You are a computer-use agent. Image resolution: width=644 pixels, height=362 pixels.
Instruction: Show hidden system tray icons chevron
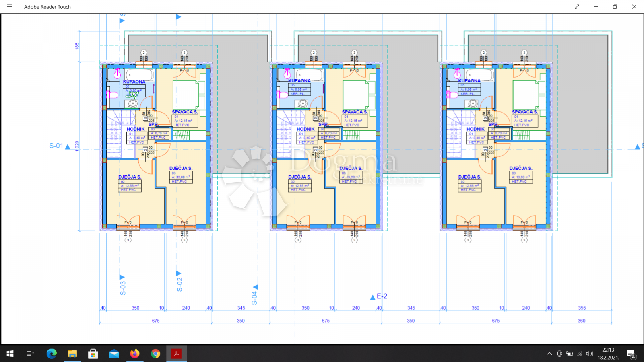[549, 354]
